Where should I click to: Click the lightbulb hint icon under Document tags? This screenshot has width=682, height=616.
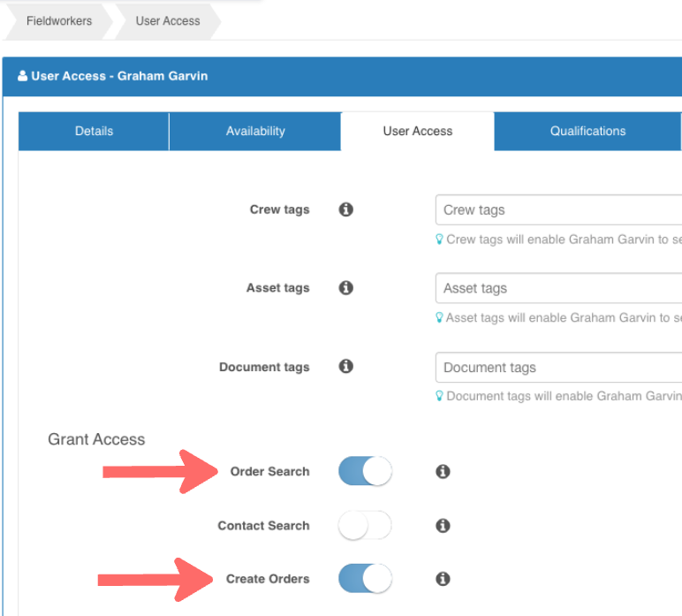coord(439,396)
